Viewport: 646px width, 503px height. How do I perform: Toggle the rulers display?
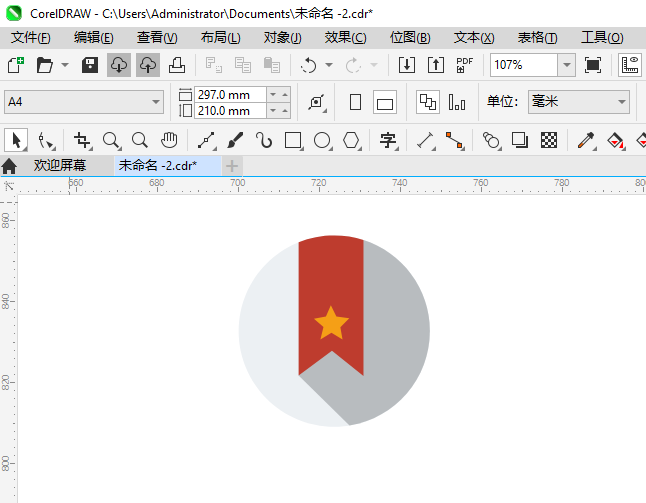(630, 65)
